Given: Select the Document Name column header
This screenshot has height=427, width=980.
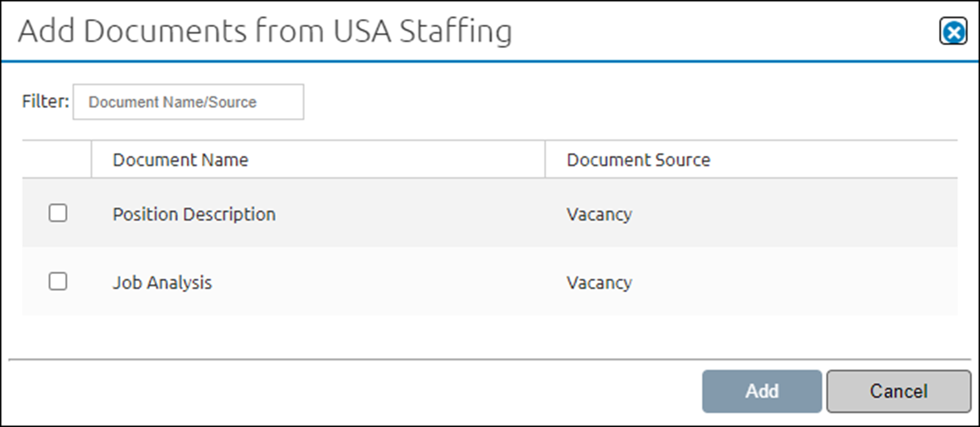Looking at the screenshot, I should [180, 159].
